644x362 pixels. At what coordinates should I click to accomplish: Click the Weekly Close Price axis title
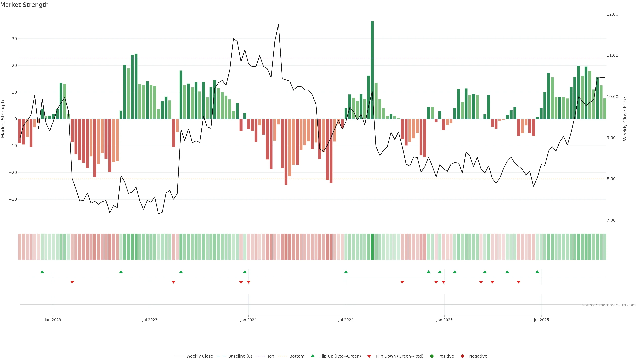tap(625, 119)
